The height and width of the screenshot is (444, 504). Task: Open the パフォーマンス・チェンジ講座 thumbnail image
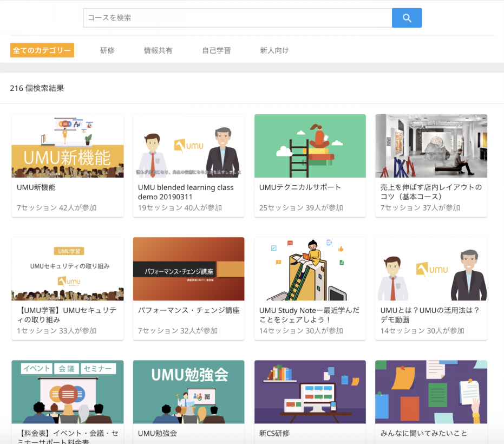coord(189,269)
